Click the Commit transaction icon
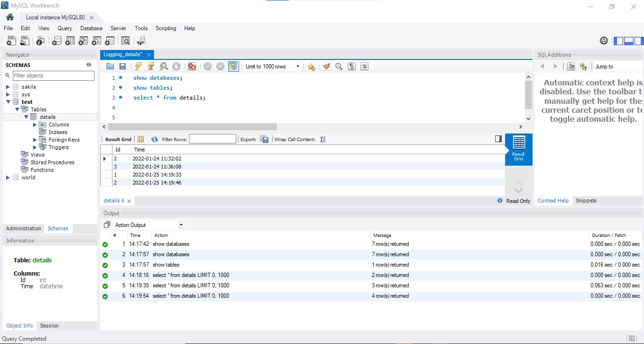This screenshot has width=644, height=344. coord(207,67)
